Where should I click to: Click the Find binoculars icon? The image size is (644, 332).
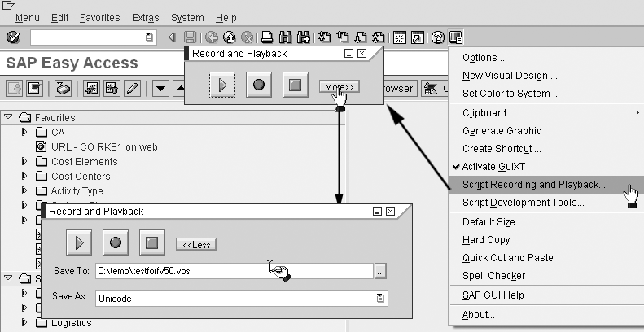click(285, 37)
